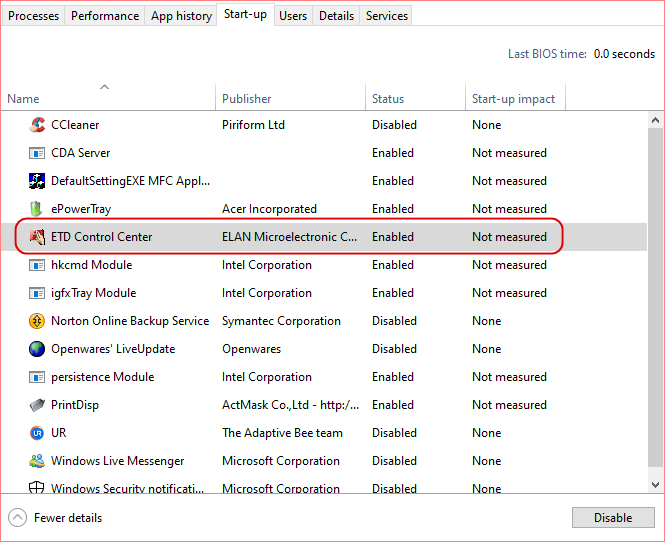Click the 0.0 seconds BIOS value
665x542 pixels.
(x=624, y=54)
